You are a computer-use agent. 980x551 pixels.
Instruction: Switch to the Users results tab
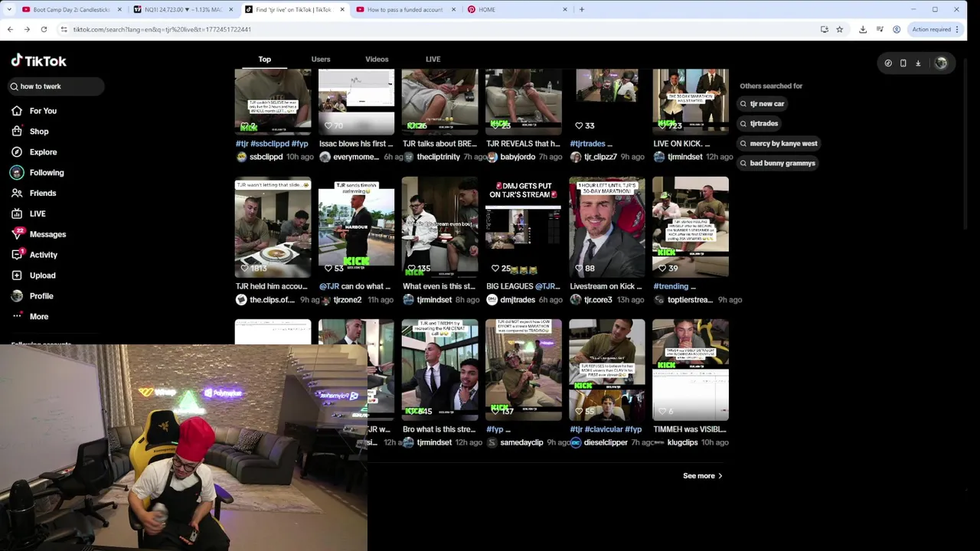coord(321,59)
